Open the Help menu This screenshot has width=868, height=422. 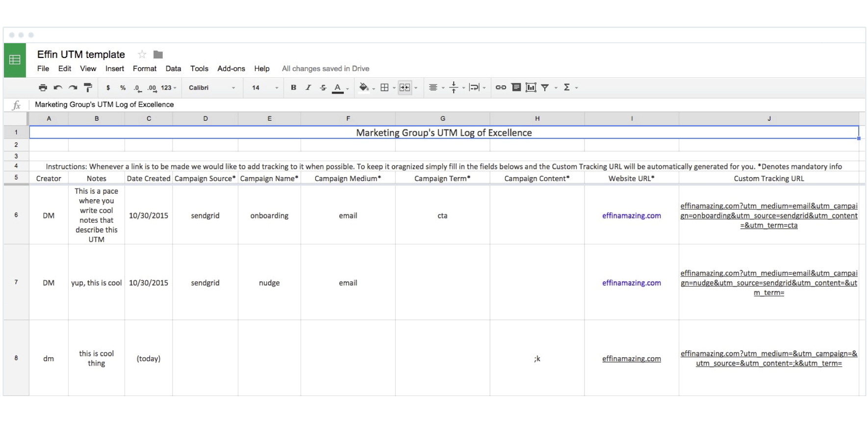coord(262,69)
